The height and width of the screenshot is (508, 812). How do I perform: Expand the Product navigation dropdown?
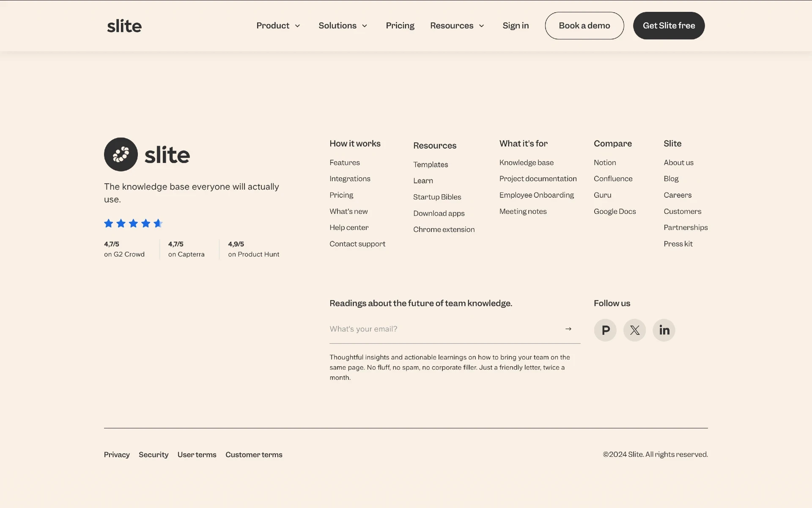[279, 26]
